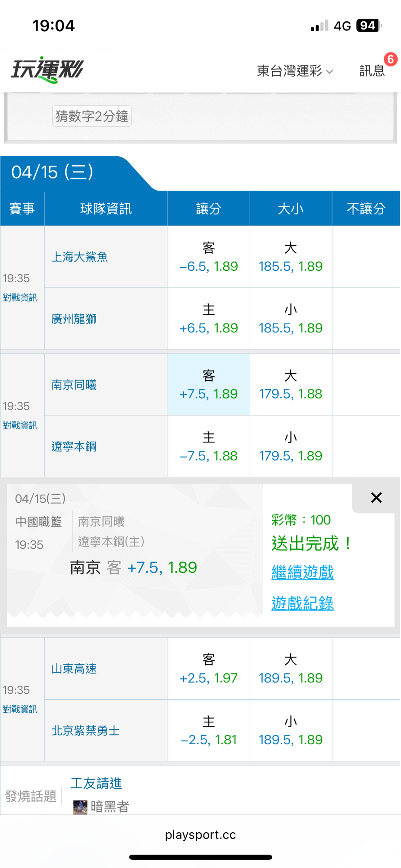
Task: Open the 工友請進 hot topic
Action: click(96, 783)
